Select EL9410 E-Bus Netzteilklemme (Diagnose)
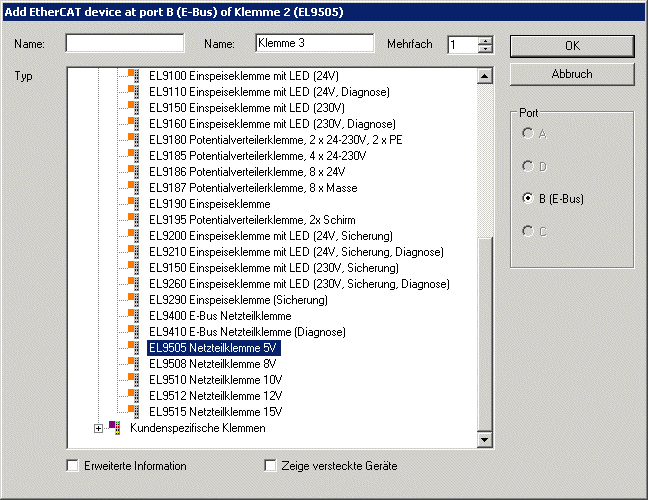 [247, 332]
